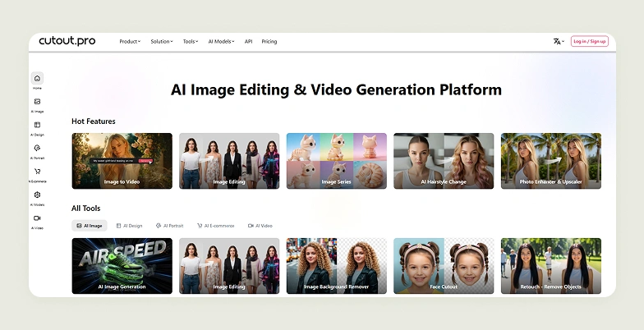The height and width of the screenshot is (330, 644).
Task: Open the Photo Enhancer & Upscaler card
Action: [x=550, y=161]
